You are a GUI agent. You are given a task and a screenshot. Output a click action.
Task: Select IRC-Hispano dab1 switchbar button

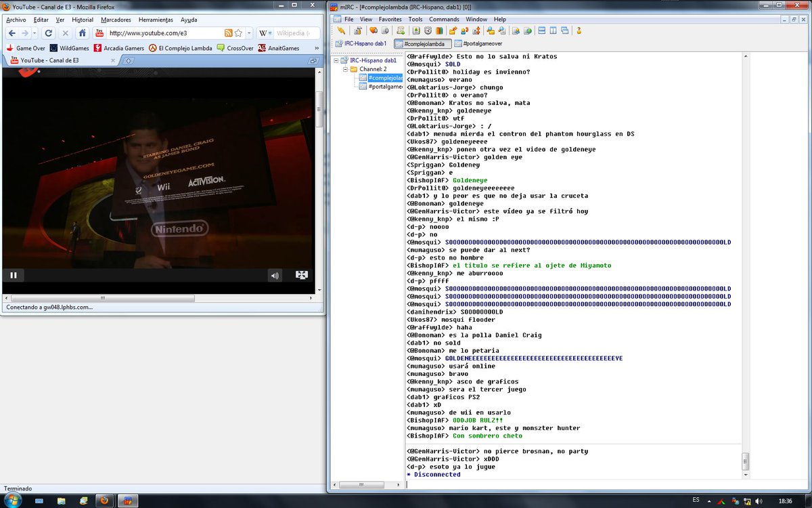point(361,43)
